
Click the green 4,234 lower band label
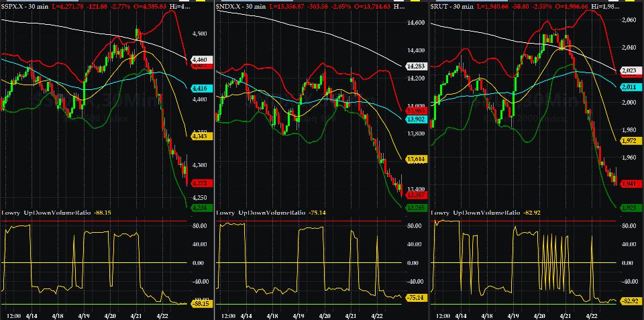(x=200, y=208)
